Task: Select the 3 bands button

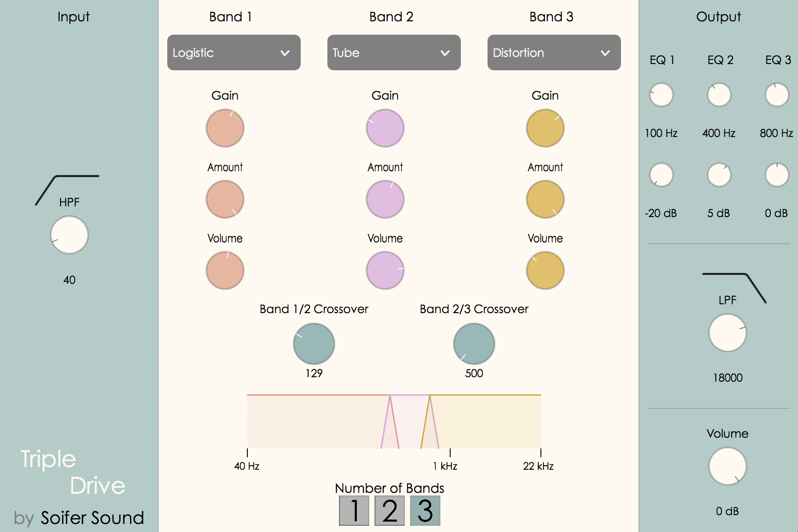Action: tap(425, 511)
